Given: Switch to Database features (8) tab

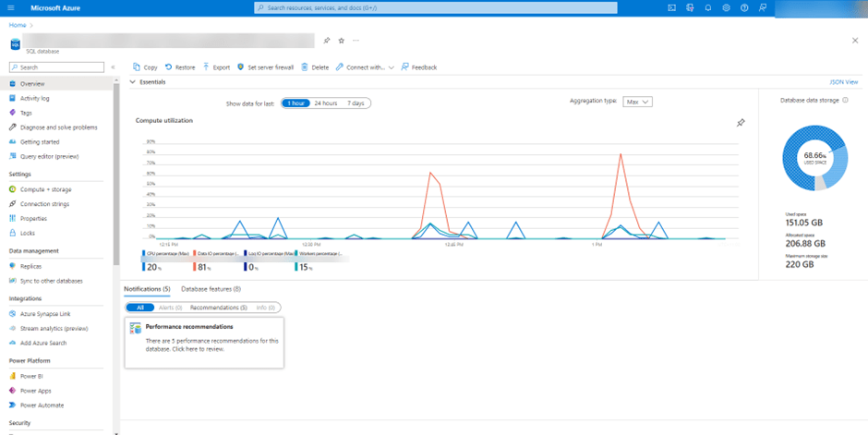Looking at the screenshot, I should click(211, 289).
